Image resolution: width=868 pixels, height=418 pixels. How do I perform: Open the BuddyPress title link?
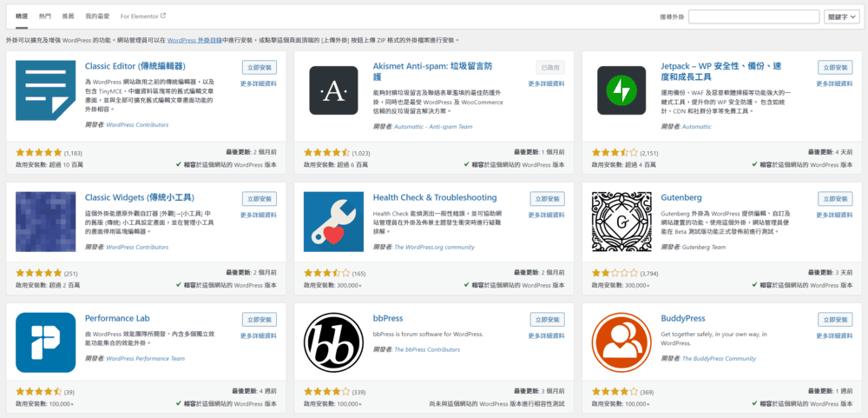click(x=683, y=318)
